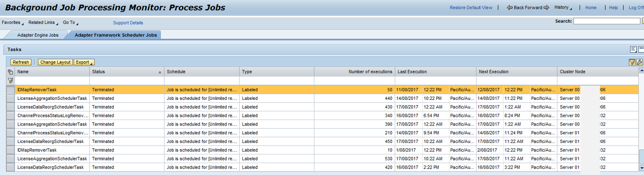Select the Adapter Framework Scheduler Jobs tab

coord(116,35)
